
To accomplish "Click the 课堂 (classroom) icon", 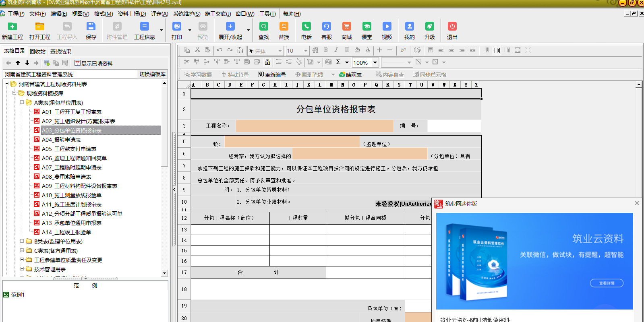I will pos(367,27).
